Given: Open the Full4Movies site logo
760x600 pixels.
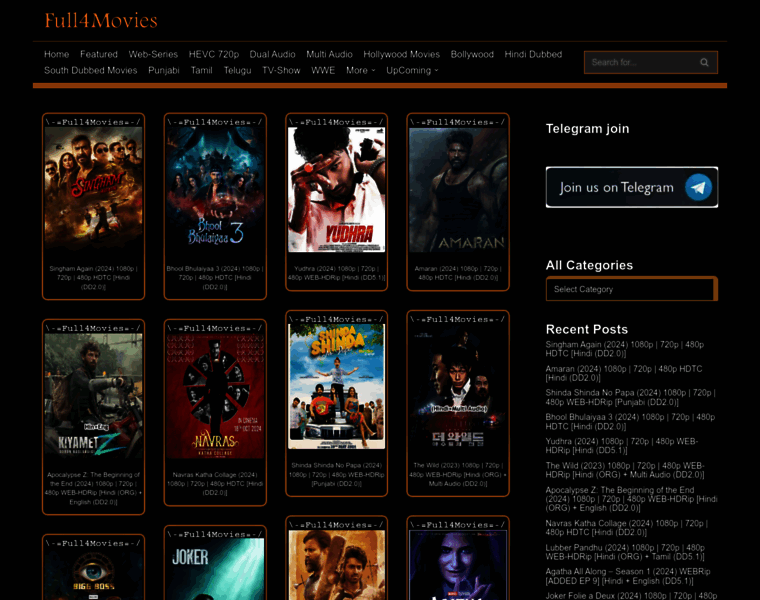Looking at the screenshot, I should coord(101,20).
